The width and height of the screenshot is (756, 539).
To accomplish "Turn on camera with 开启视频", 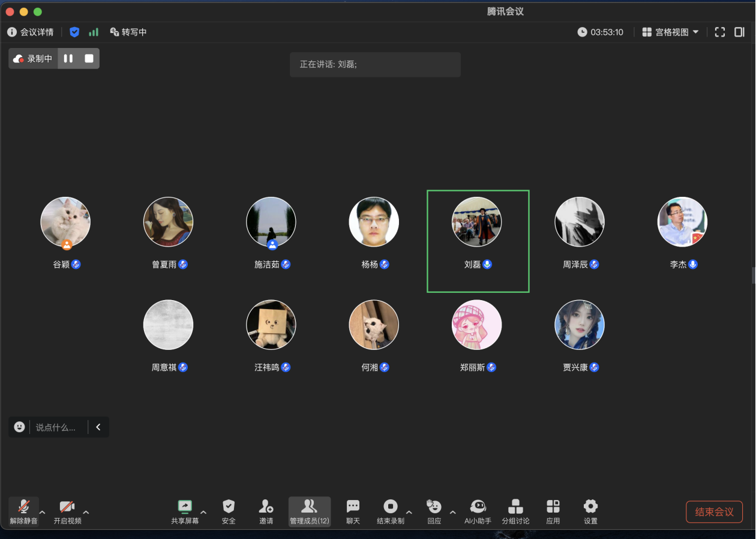I will (67, 507).
